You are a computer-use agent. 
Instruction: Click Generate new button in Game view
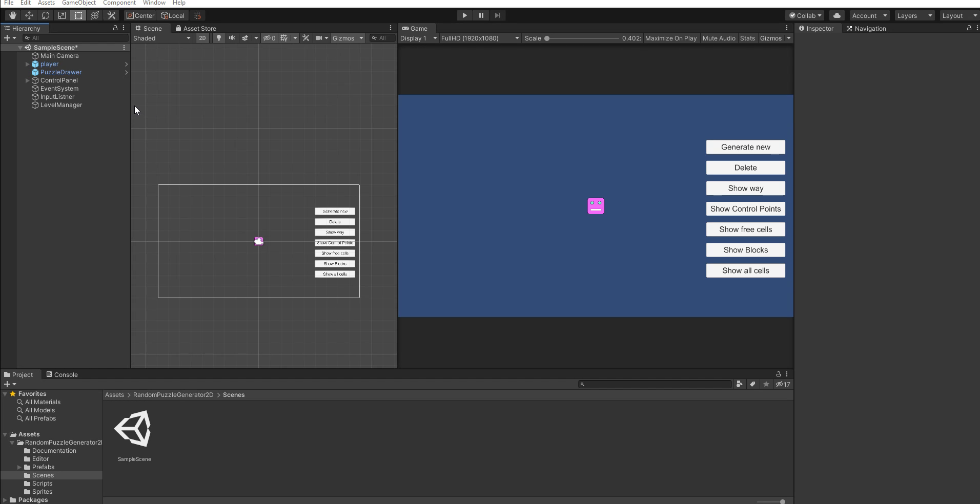746,147
